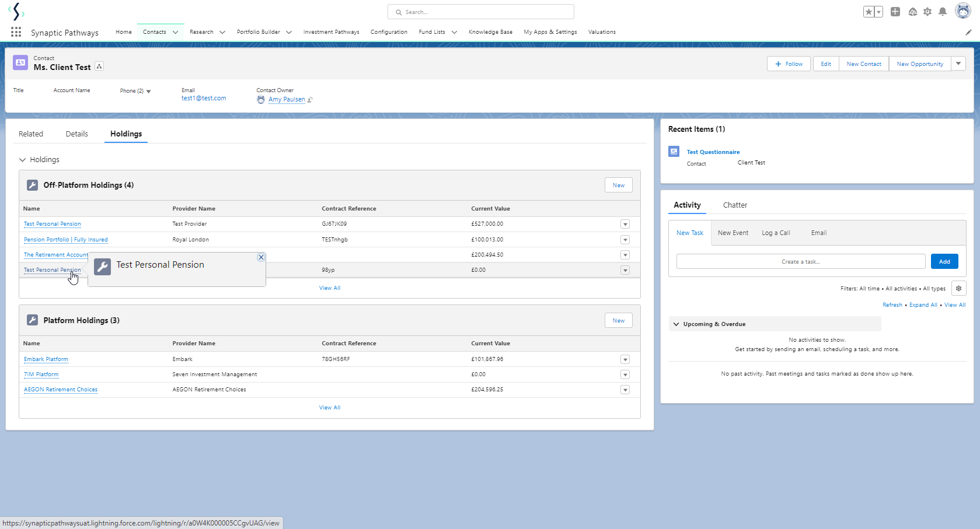Click the contact hierarchy icon beside name
The width and height of the screenshot is (980, 529).
click(x=99, y=66)
